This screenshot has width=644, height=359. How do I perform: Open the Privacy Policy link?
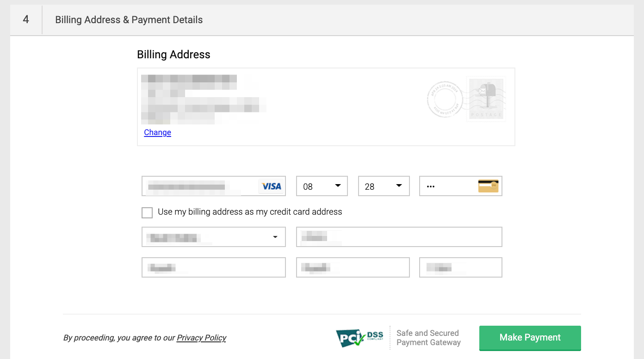tap(201, 338)
